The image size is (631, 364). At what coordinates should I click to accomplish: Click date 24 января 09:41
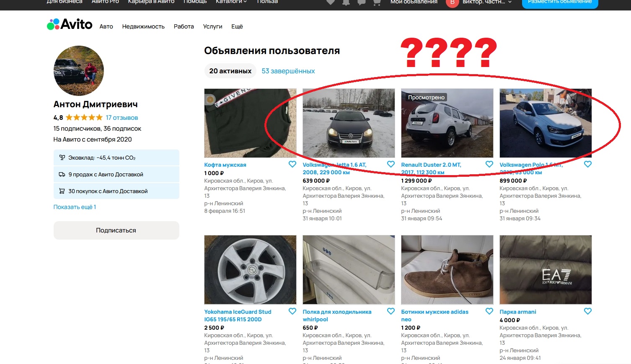click(520, 358)
